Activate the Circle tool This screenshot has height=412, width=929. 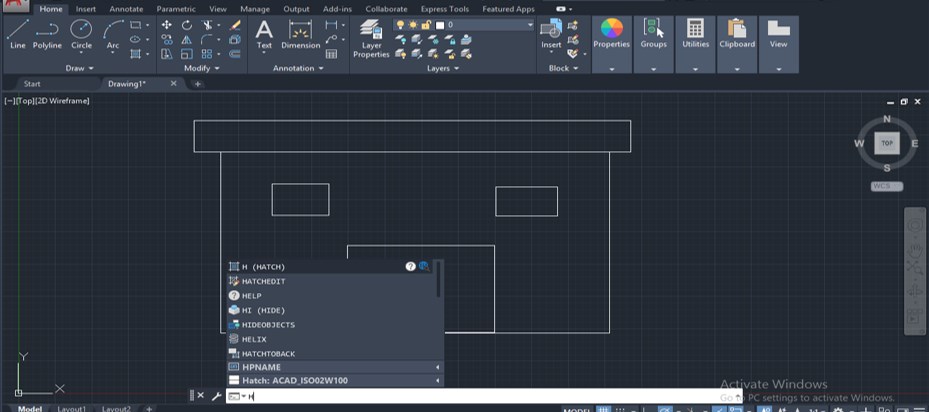pyautogui.click(x=81, y=34)
